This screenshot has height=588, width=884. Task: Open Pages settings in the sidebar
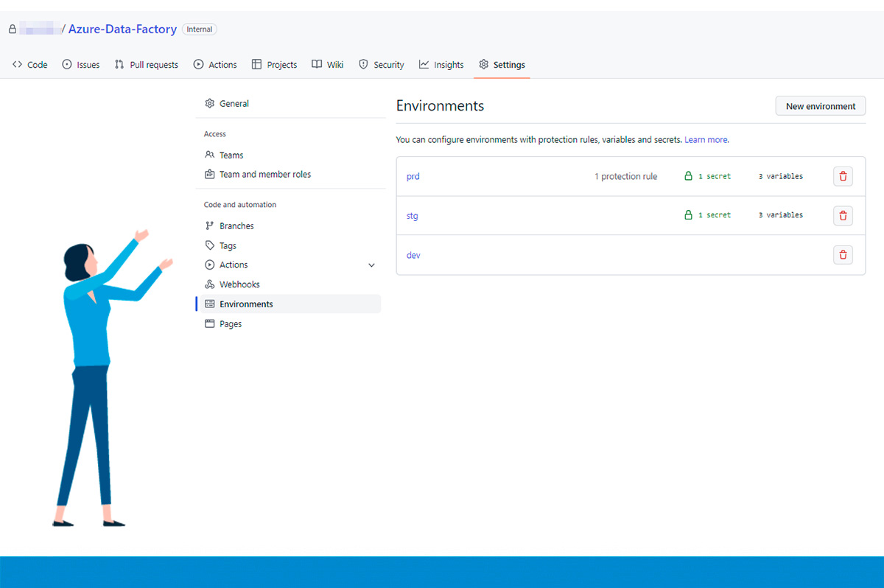coord(231,323)
